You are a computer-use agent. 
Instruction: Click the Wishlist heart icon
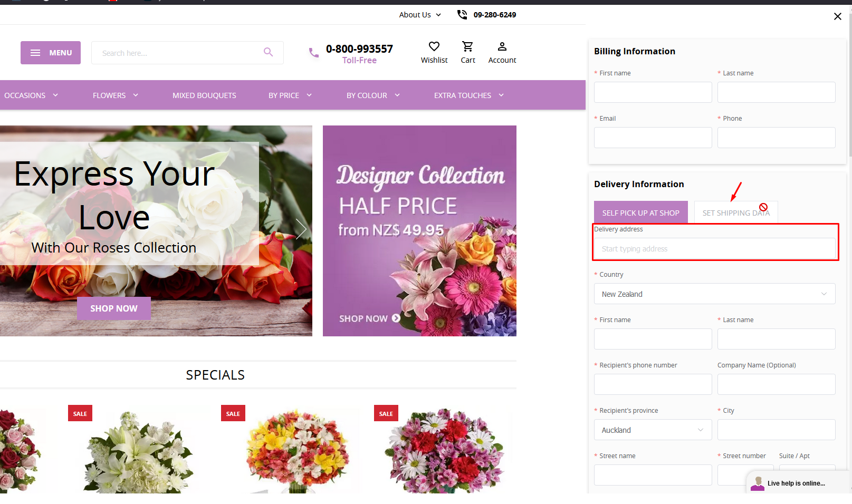coord(434,46)
